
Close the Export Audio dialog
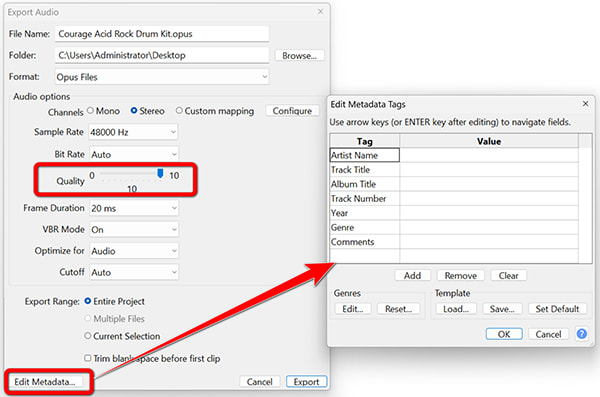point(320,12)
